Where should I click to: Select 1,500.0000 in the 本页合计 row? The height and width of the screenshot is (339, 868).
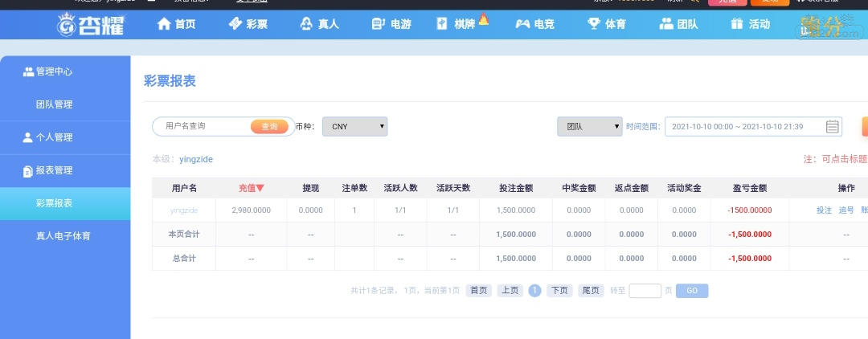[x=516, y=235]
